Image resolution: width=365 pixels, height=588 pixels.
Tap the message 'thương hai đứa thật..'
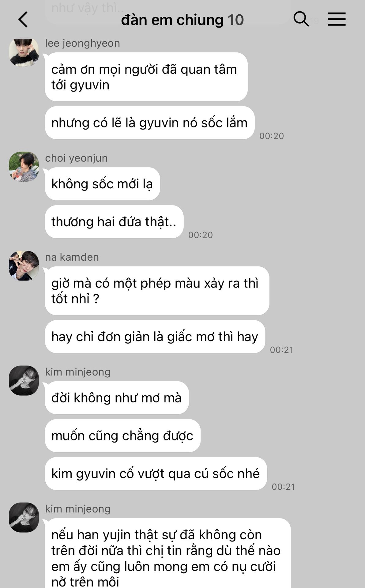(114, 222)
